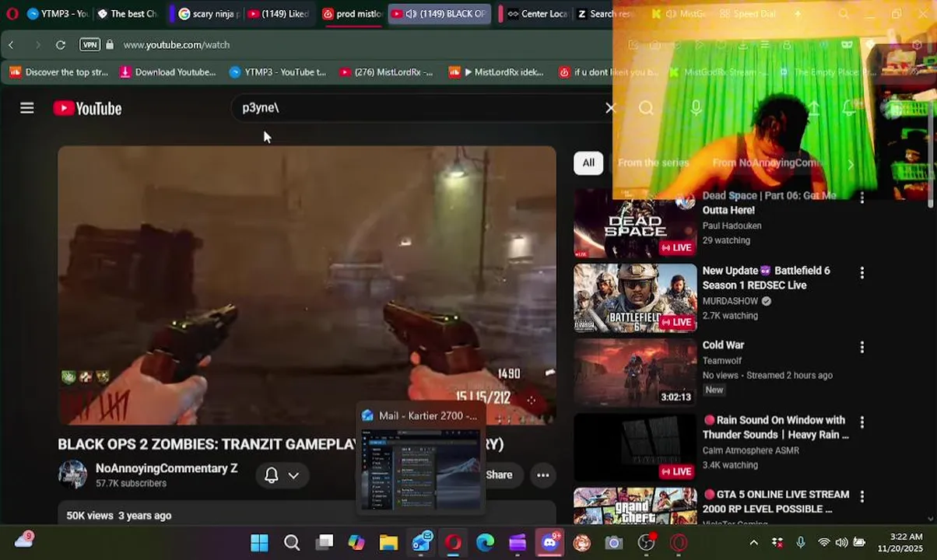Switch to the prod mistlor tab
Screen dimensions: 937x560
[x=353, y=14]
